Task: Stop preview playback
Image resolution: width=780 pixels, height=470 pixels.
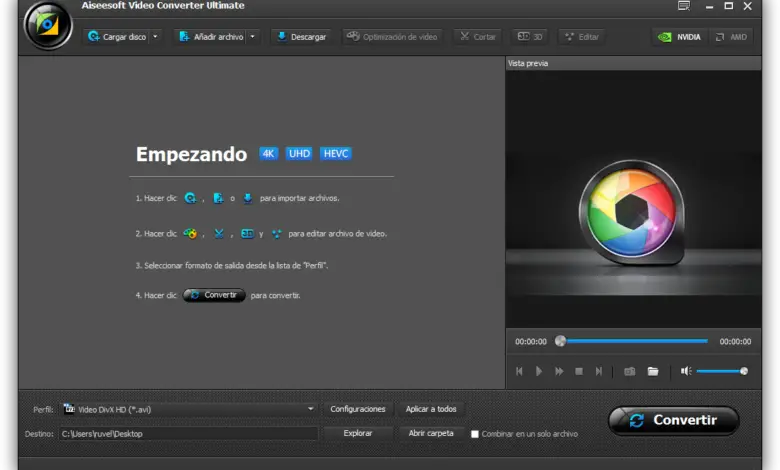Action: pyautogui.click(x=579, y=371)
